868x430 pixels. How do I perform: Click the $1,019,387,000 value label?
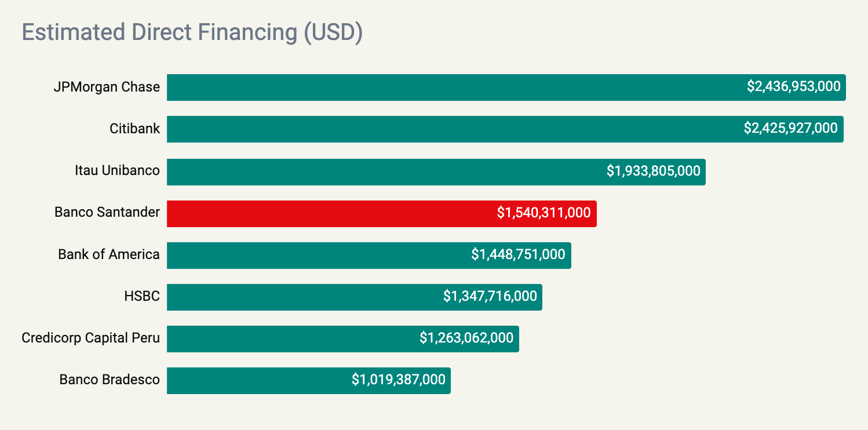coord(399,380)
